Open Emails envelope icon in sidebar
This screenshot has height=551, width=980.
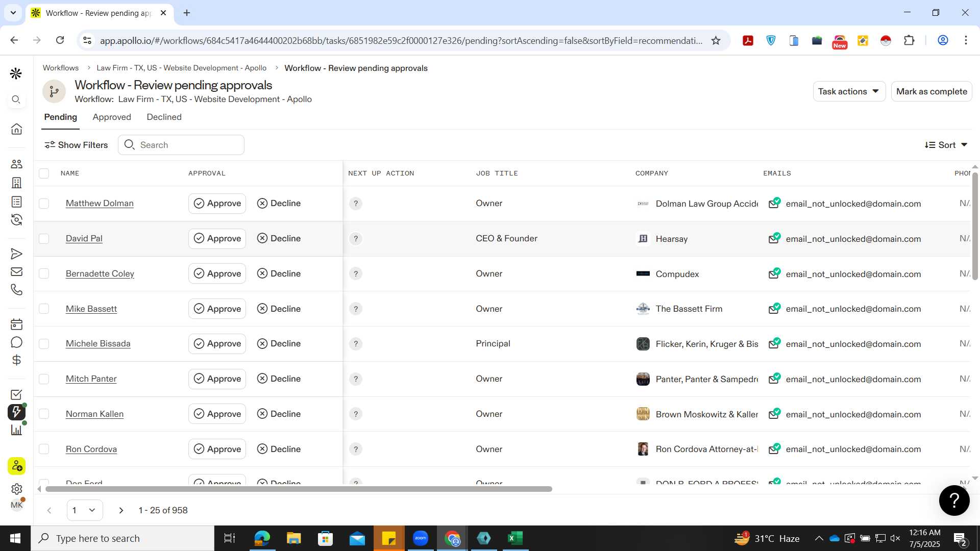click(16, 272)
